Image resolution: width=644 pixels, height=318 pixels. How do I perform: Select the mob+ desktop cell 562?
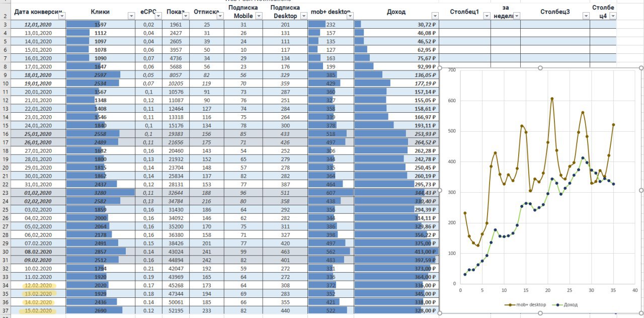coord(330,252)
